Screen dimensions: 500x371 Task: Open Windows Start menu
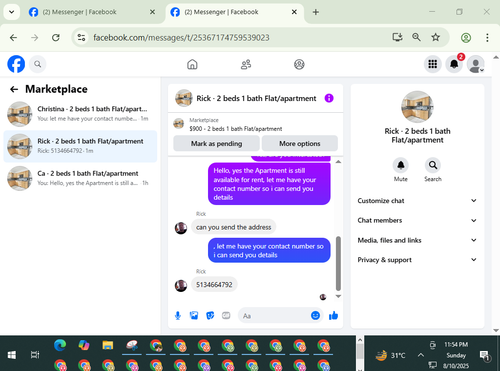(12, 355)
